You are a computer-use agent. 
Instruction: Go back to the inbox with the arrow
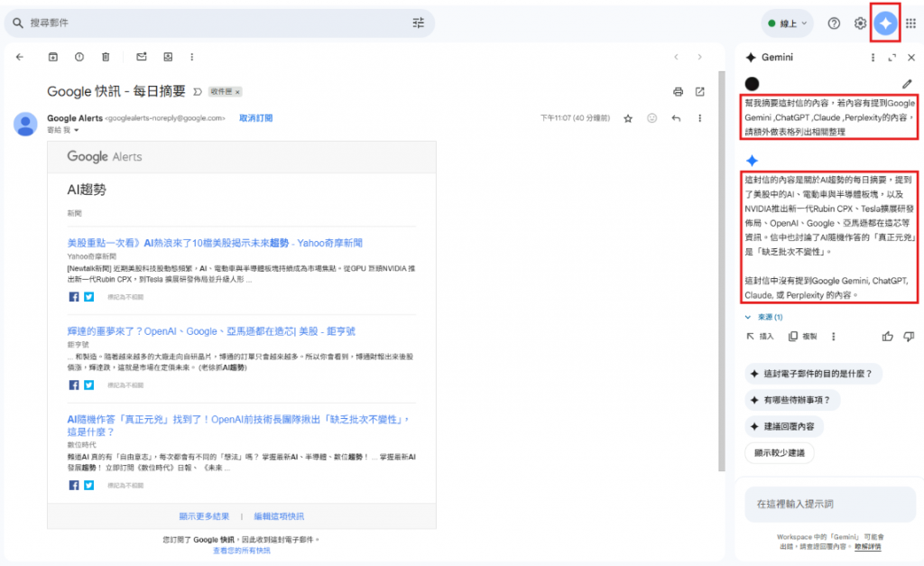(x=20, y=57)
